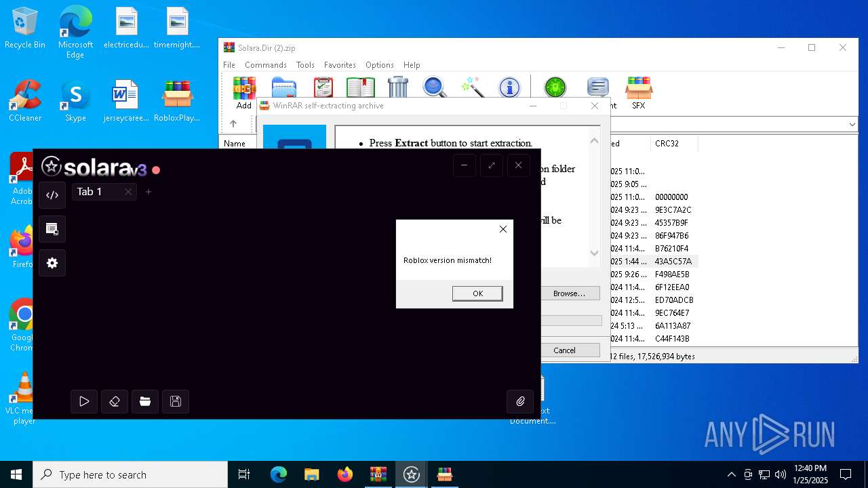Image resolution: width=868 pixels, height=488 pixels.
Task: Select Recycle Bin desktop icon
Action: 25,28
